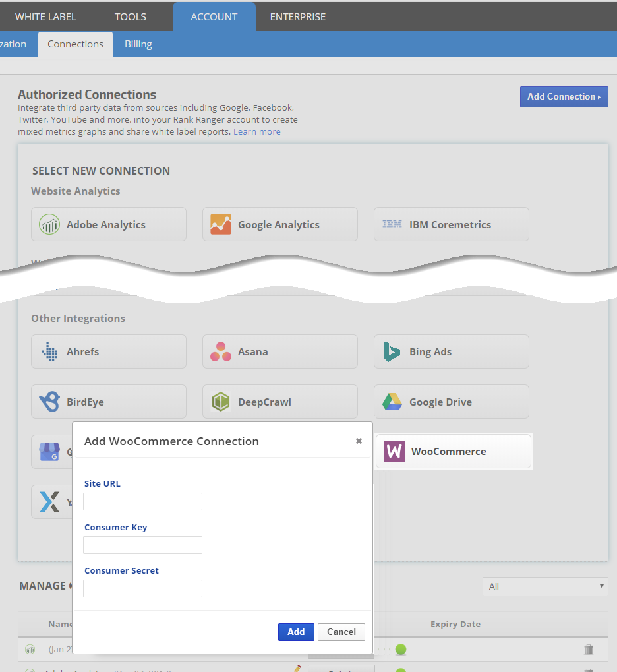Select the Adobe Analytics connection

(108, 224)
